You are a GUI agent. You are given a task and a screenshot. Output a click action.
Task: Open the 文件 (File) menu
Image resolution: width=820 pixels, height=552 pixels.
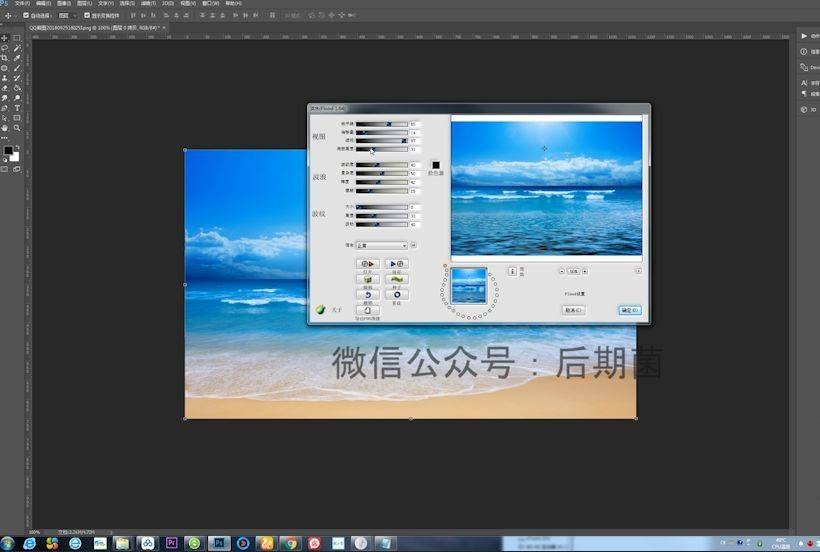pos(22,4)
